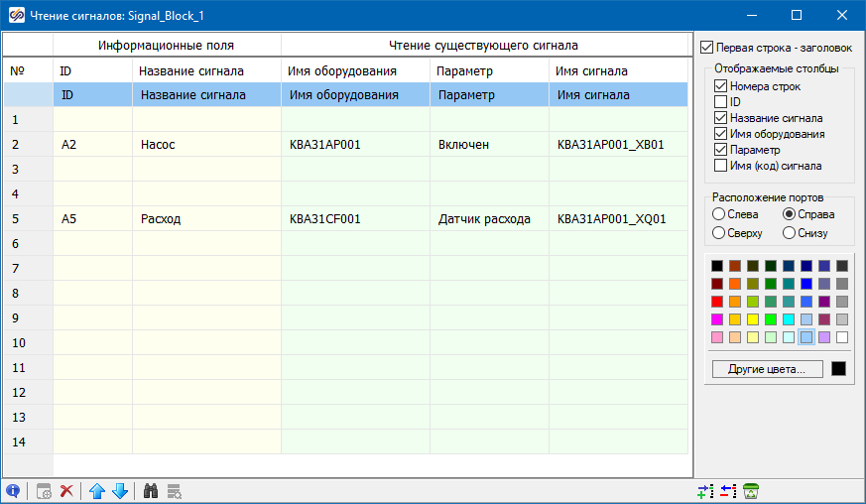This screenshot has height=504, width=866.
Task: Pick the pure red color swatch
Action: click(x=717, y=302)
